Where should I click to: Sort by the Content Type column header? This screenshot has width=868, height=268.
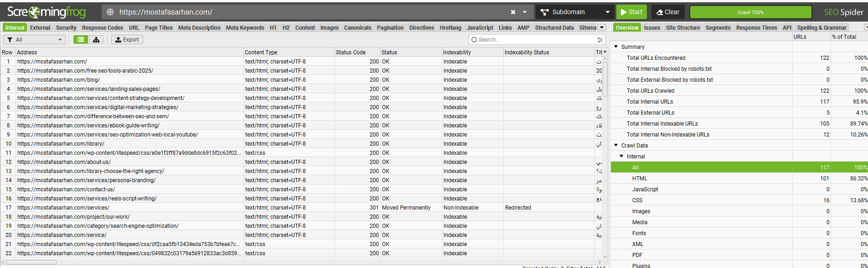coord(289,53)
